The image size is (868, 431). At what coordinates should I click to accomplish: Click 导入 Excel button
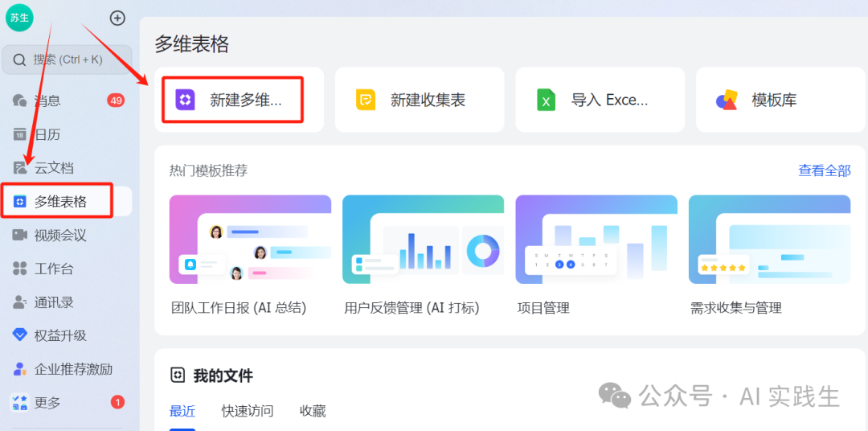[600, 100]
